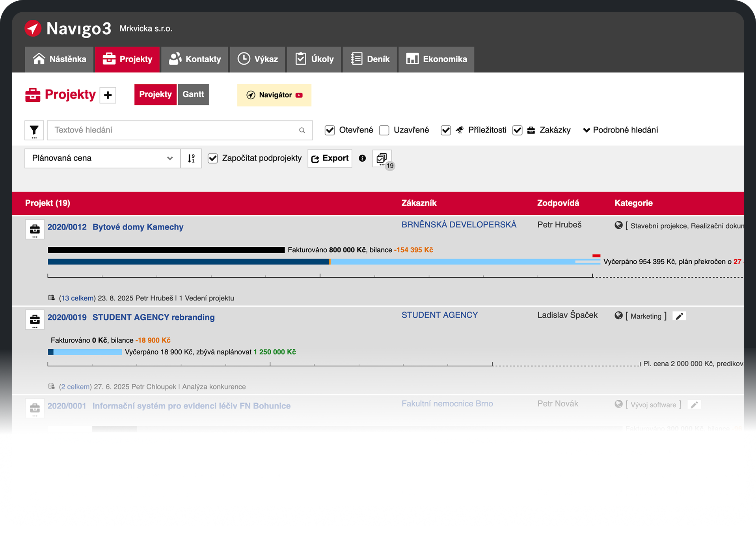Click the plus icon to add a project

pyautogui.click(x=108, y=95)
